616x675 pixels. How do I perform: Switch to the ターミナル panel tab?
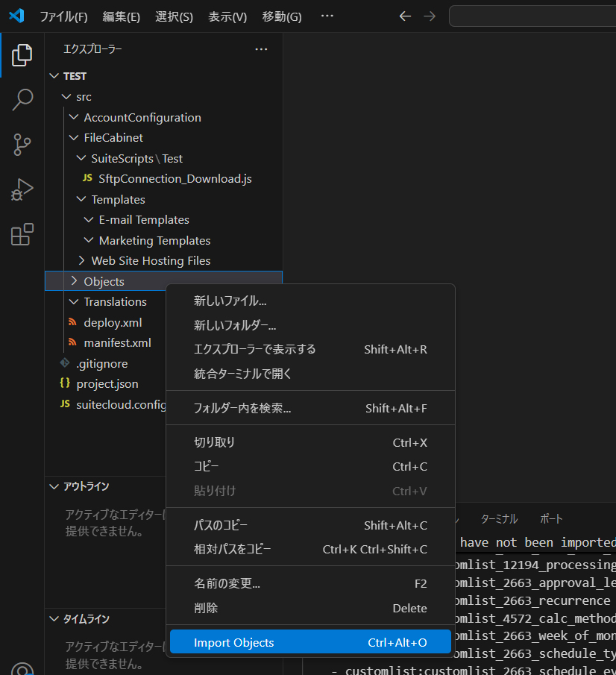(x=499, y=518)
